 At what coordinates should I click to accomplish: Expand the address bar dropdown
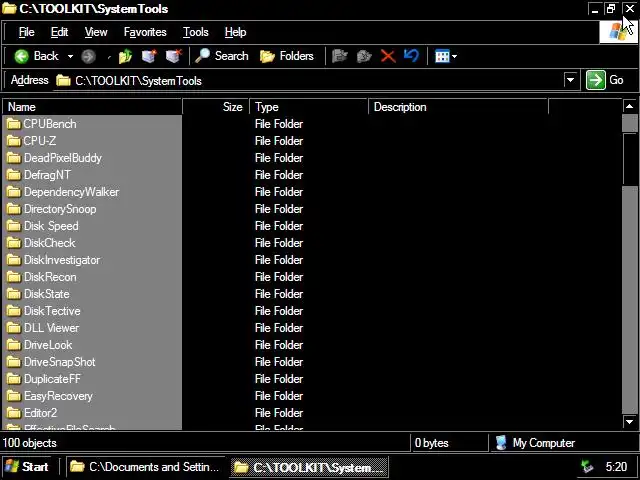coord(570,80)
